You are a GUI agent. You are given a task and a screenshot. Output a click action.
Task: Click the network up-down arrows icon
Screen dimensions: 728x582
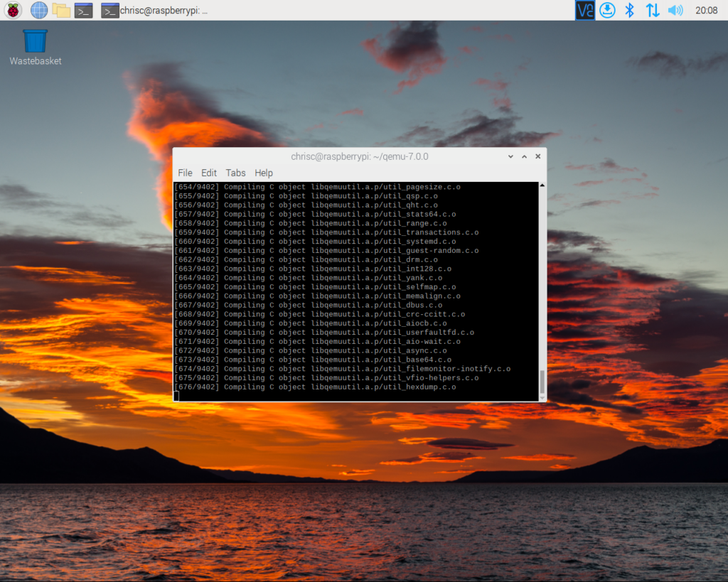pos(652,10)
